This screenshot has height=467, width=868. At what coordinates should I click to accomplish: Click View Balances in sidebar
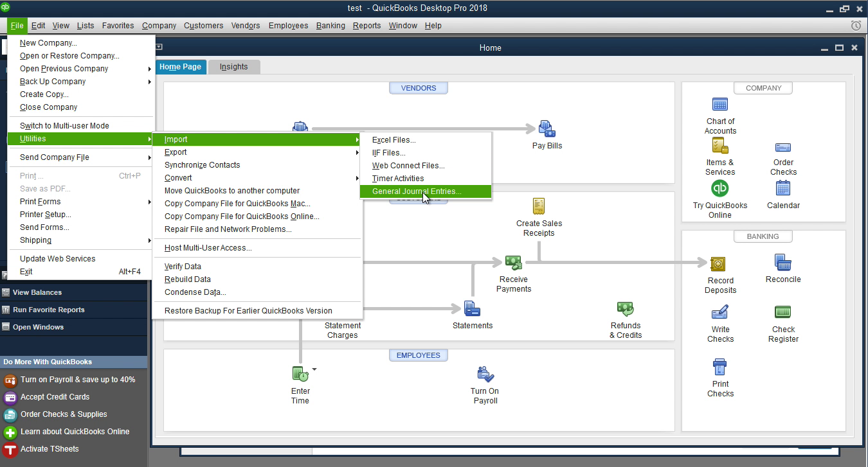click(73, 292)
